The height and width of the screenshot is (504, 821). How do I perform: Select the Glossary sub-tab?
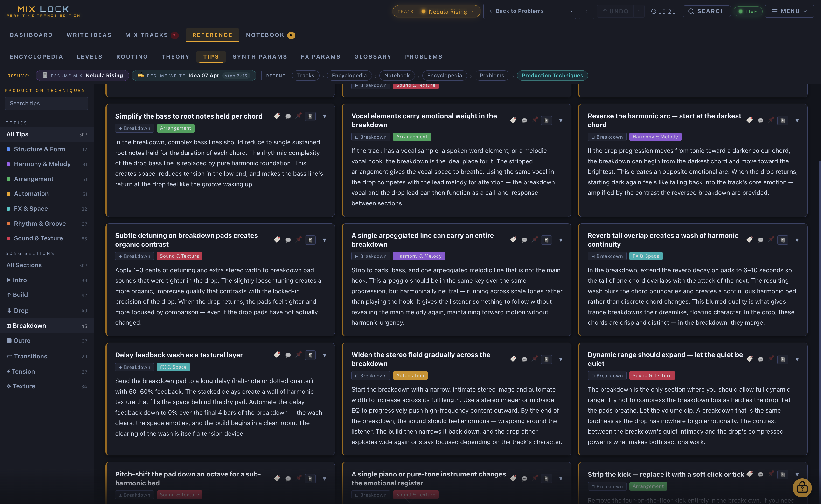pos(373,57)
